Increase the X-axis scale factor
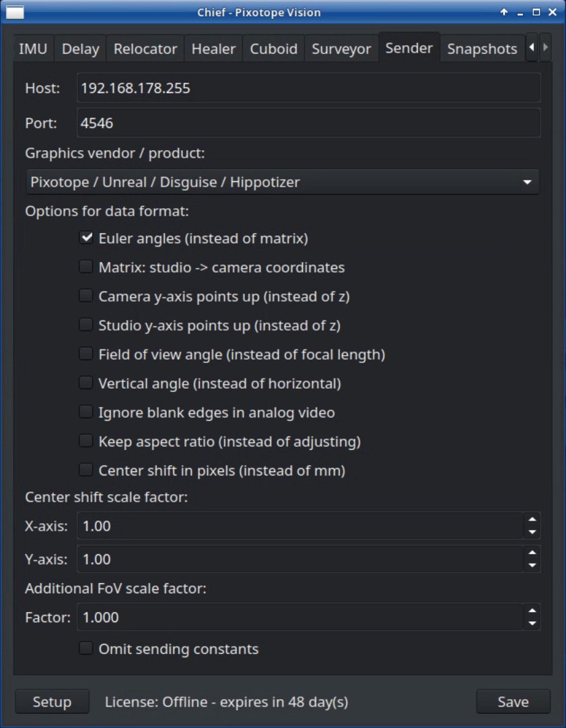 (532, 520)
